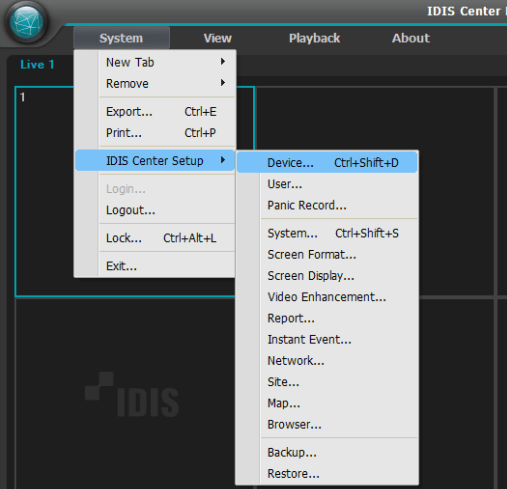Open Device... setup entry
The width and height of the screenshot is (507, 489).
(327, 162)
